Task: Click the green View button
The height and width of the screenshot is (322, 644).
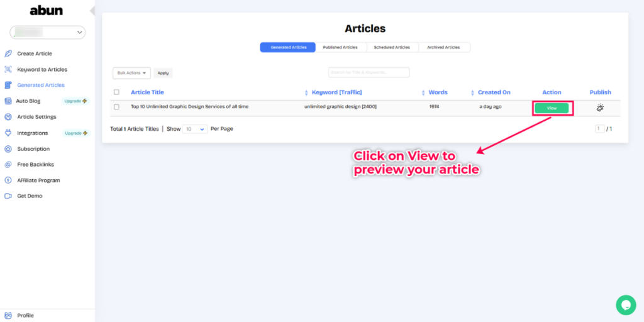Action: point(552,108)
